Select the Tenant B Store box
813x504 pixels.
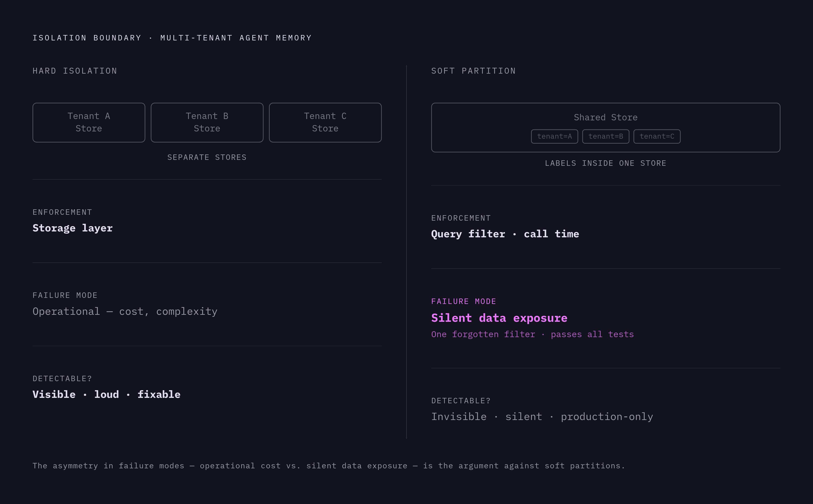coord(207,122)
